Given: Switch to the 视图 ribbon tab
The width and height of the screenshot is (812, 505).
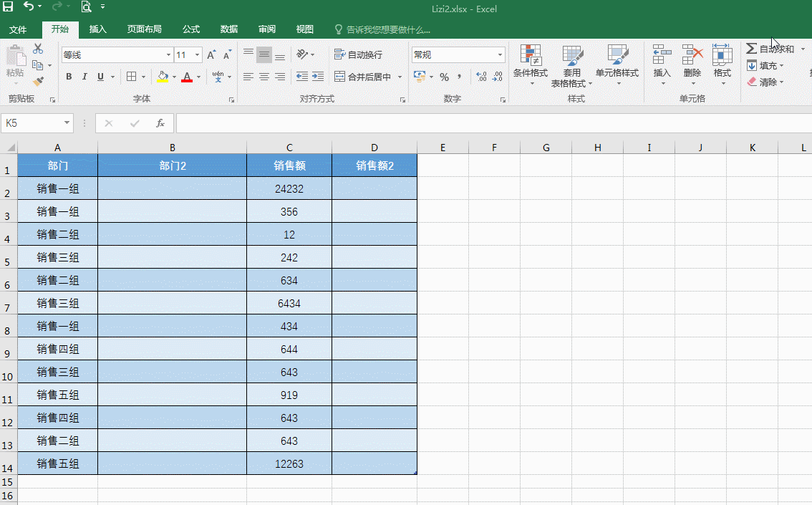Looking at the screenshot, I should [x=305, y=29].
